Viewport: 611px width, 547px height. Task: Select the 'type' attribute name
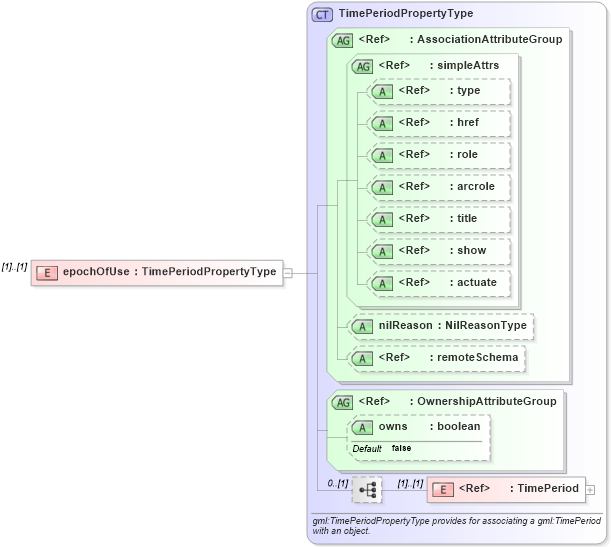pos(468,90)
